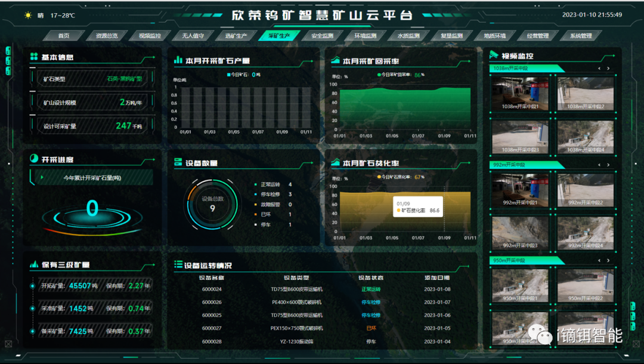Click the bar chart icon beside 本月开采矿石产量
The image size is (644, 364).
coord(178,60)
